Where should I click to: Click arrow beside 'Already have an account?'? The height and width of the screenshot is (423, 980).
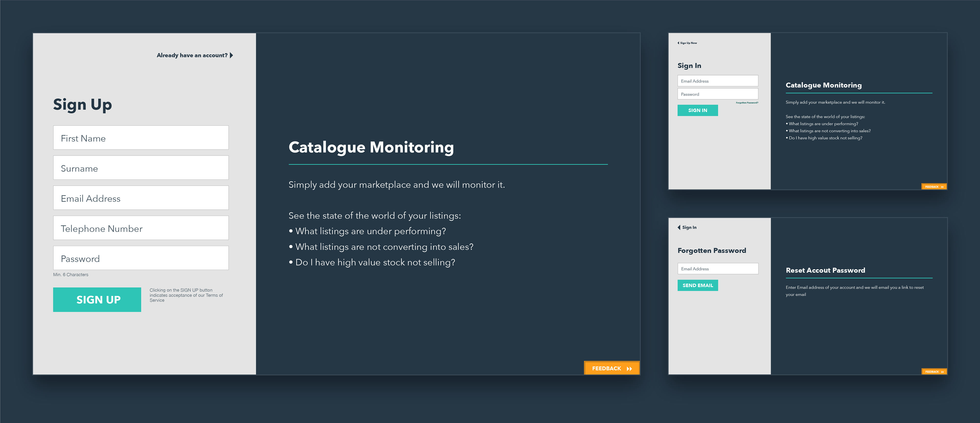pyautogui.click(x=231, y=55)
